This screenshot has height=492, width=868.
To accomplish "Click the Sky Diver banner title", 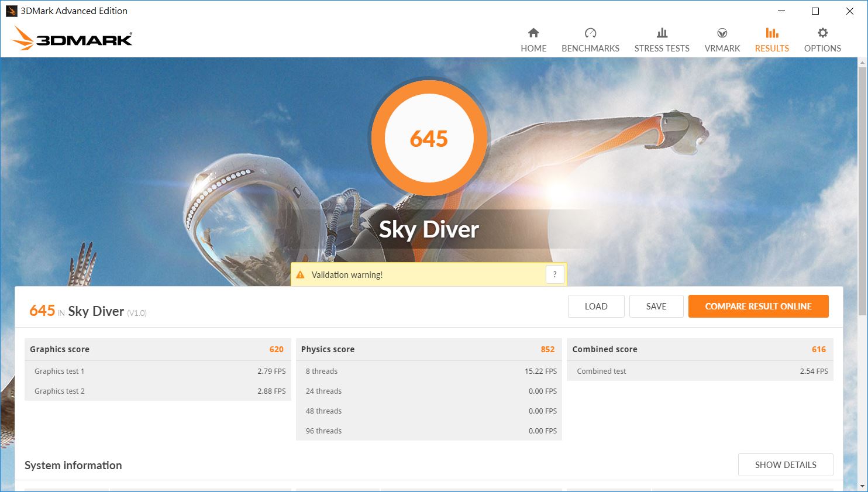I will pyautogui.click(x=429, y=229).
